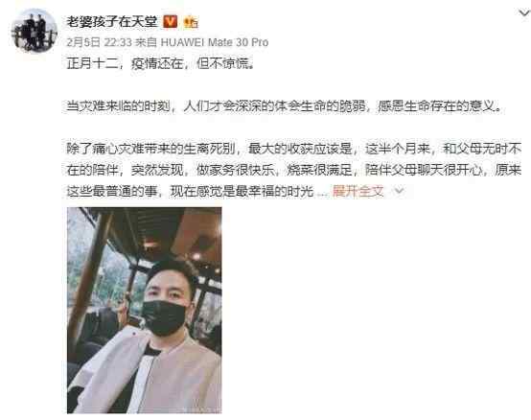Screen dimensions: 531x420
Task: Click the phrase 感恩生命存在的意义
Action: (x=436, y=106)
